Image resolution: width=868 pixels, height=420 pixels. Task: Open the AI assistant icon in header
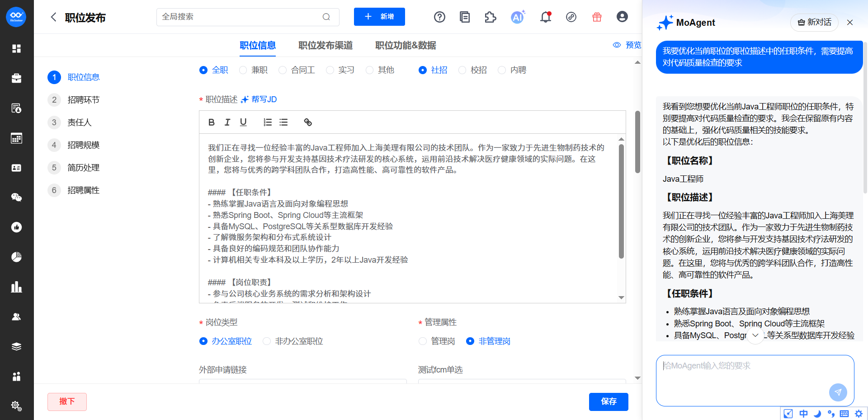click(x=517, y=17)
